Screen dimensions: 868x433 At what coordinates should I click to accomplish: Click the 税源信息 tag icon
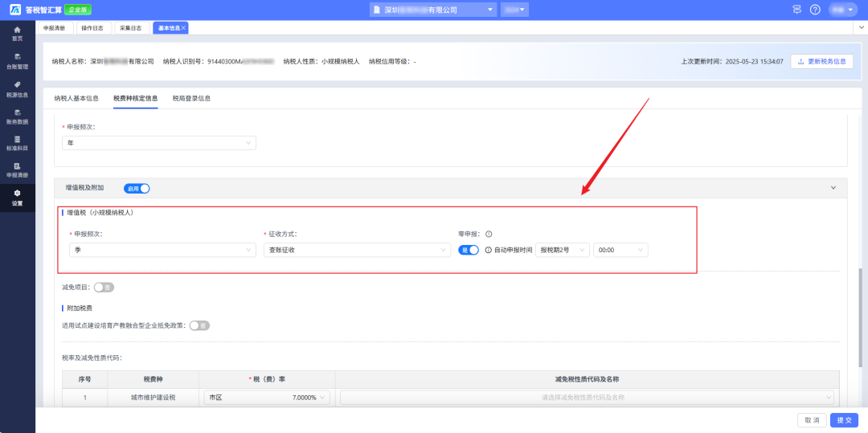point(18,88)
